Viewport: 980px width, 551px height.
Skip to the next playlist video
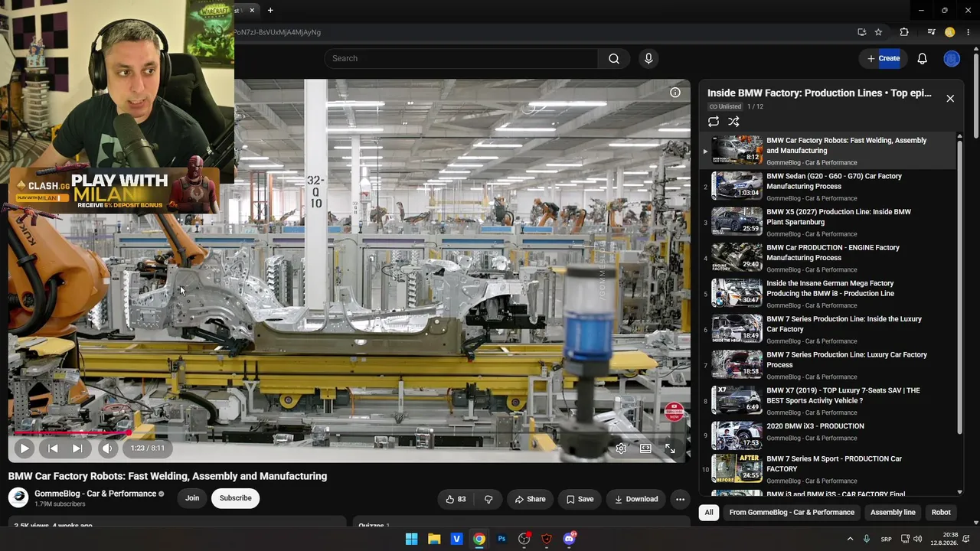(77, 448)
